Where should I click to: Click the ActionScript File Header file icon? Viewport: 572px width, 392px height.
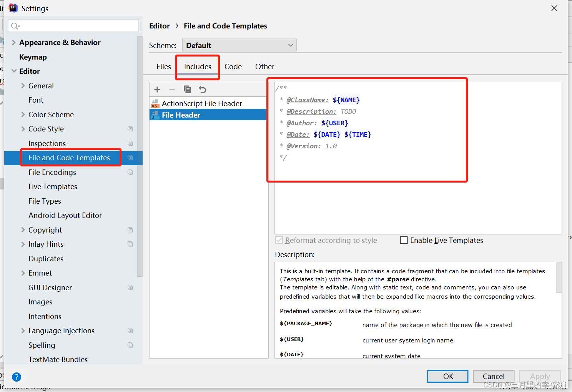tap(155, 103)
